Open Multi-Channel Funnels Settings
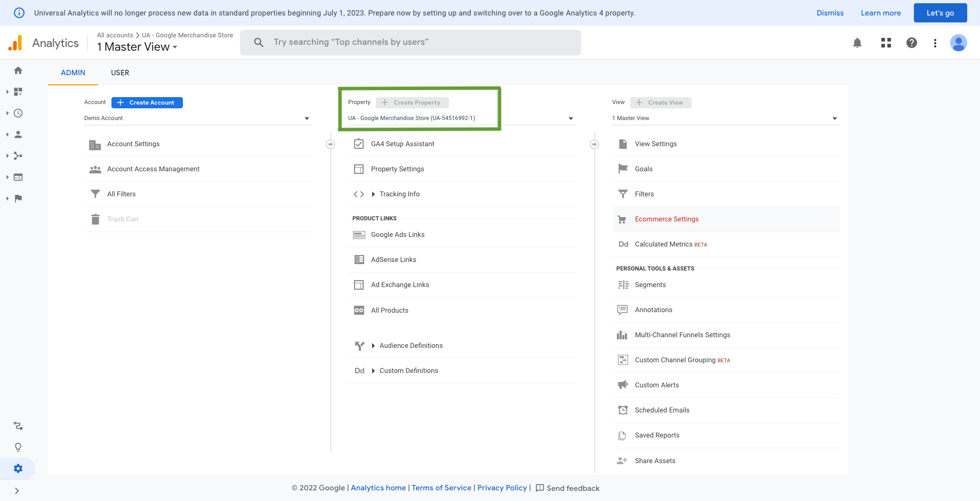This screenshot has width=980, height=501. click(x=682, y=335)
